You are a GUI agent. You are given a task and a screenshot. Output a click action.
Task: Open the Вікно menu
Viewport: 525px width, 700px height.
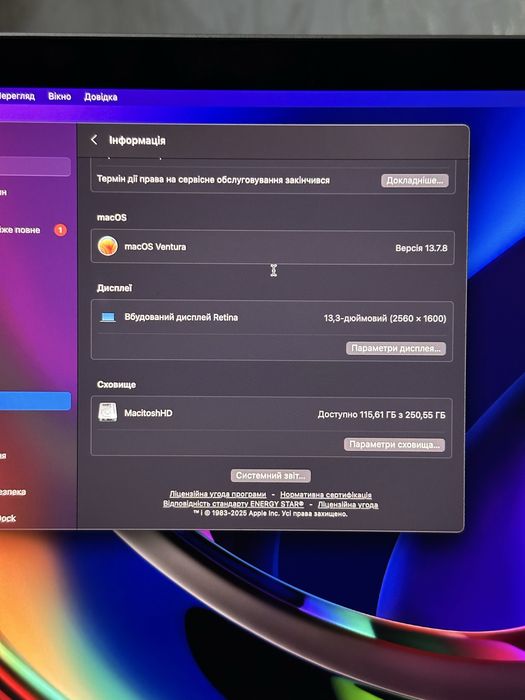click(59, 96)
